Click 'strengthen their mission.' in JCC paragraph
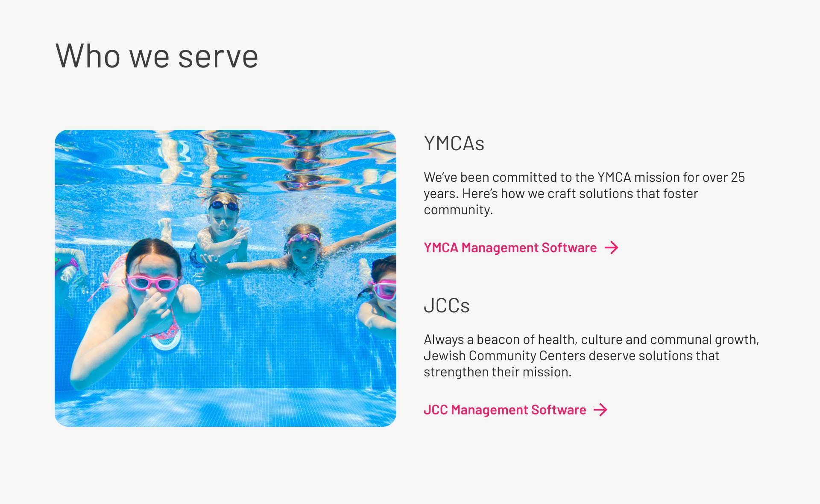 pyautogui.click(x=497, y=372)
